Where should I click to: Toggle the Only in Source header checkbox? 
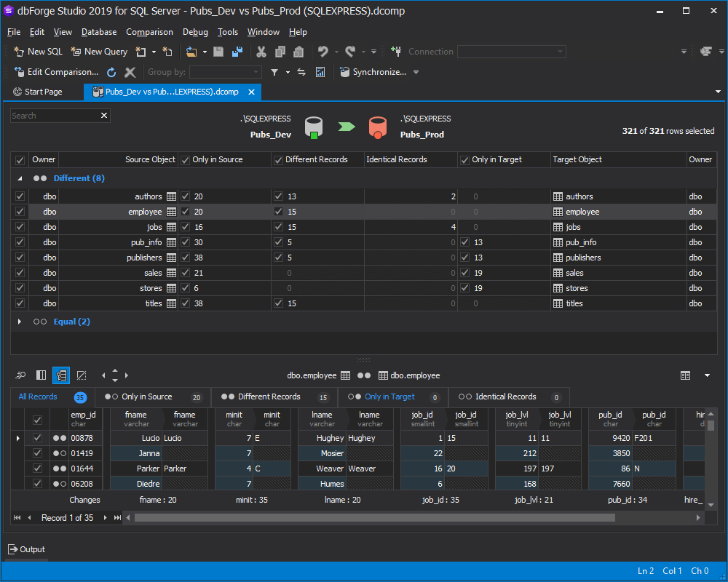185,160
